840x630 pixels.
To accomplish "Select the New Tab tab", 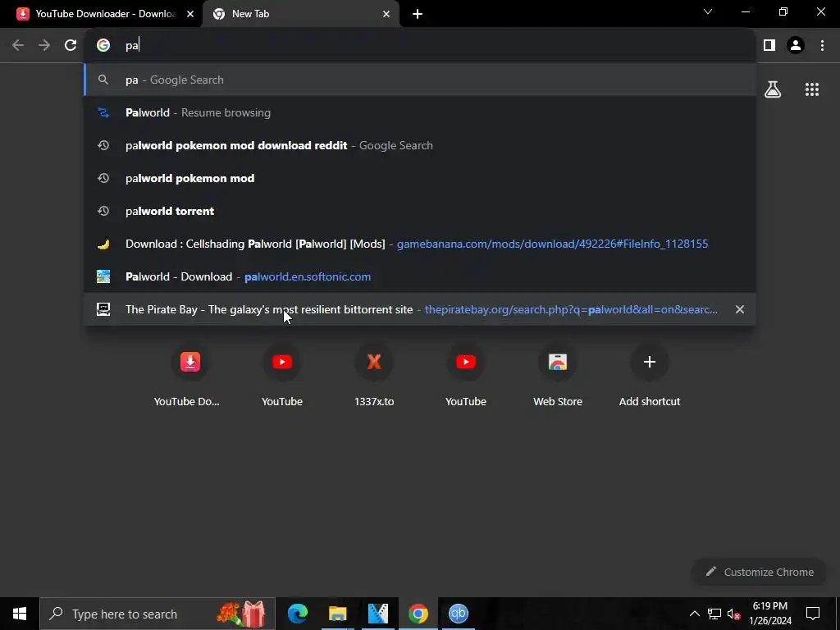I will coord(301,14).
